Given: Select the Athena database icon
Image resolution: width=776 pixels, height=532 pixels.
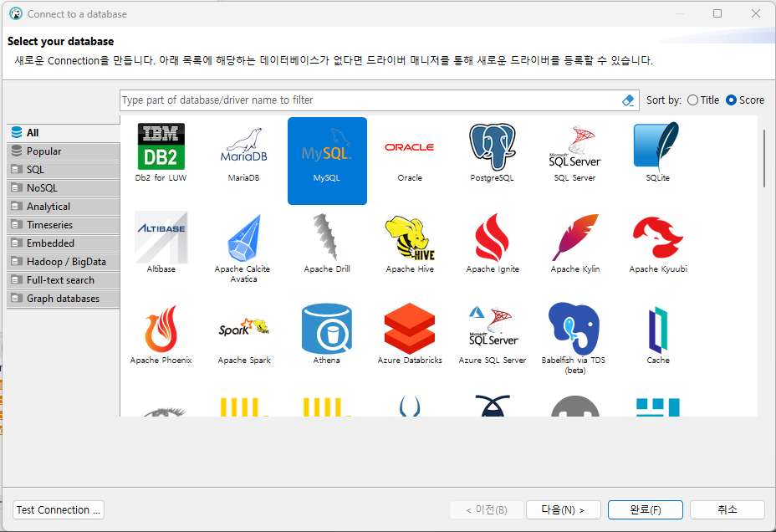Looking at the screenshot, I should click(x=327, y=328).
